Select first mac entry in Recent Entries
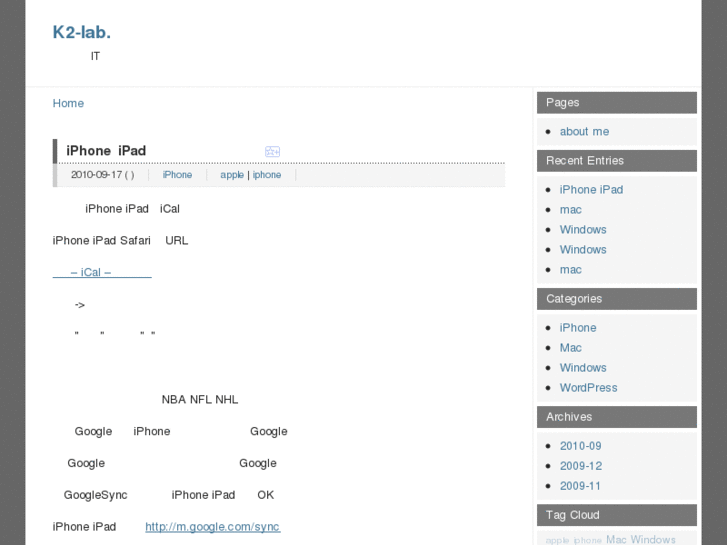This screenshot has height=545, width=727. click(570, 210)
